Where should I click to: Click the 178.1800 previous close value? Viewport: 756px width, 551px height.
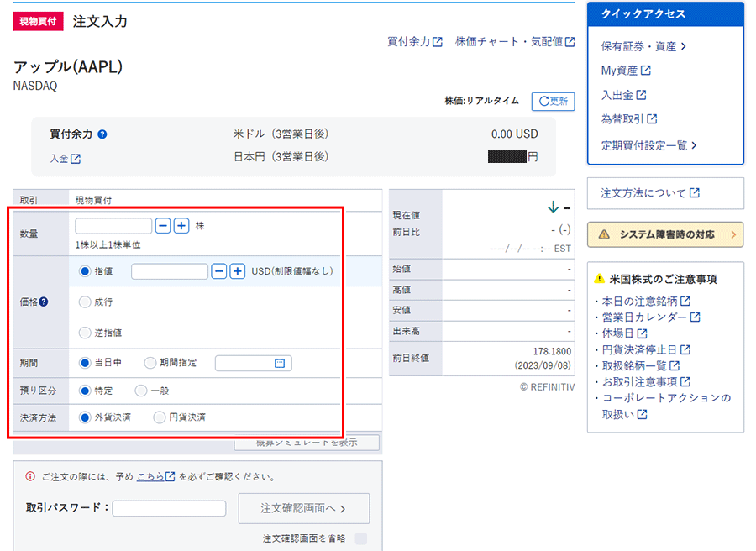[552, 351]
